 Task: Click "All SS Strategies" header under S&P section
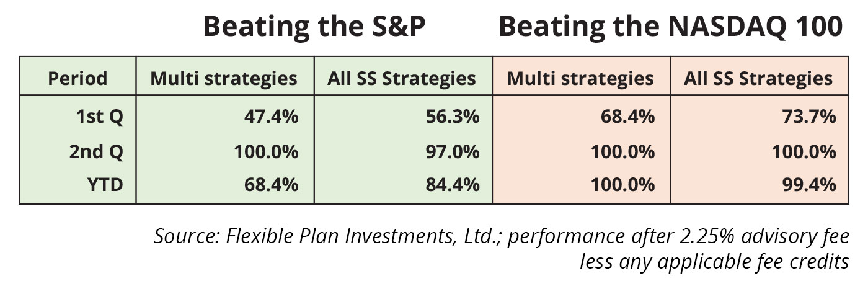[x=403, y=79]
